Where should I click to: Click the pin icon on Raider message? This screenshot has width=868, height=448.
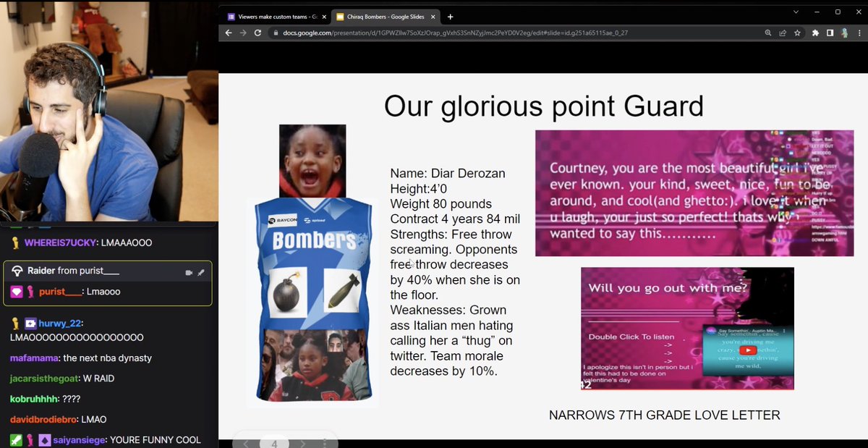click(x=201, y=272)
